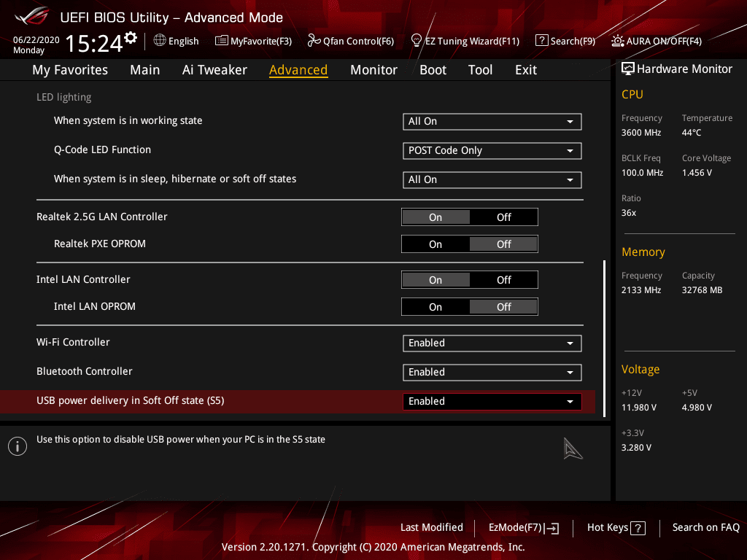
Task: Click the Realtek 2.5G LAN Controller label
Action: pyautogui.click(x=102, y=217)
